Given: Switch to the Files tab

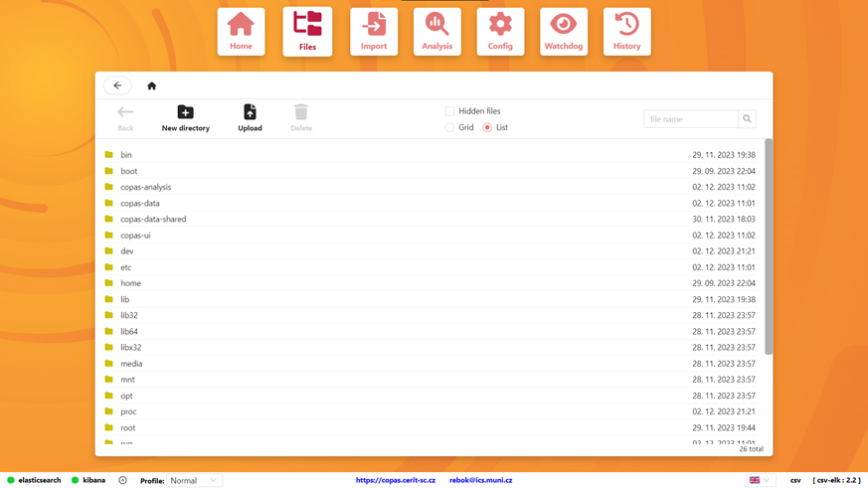Looking at the screenshot, I should [x=307, y=32].
